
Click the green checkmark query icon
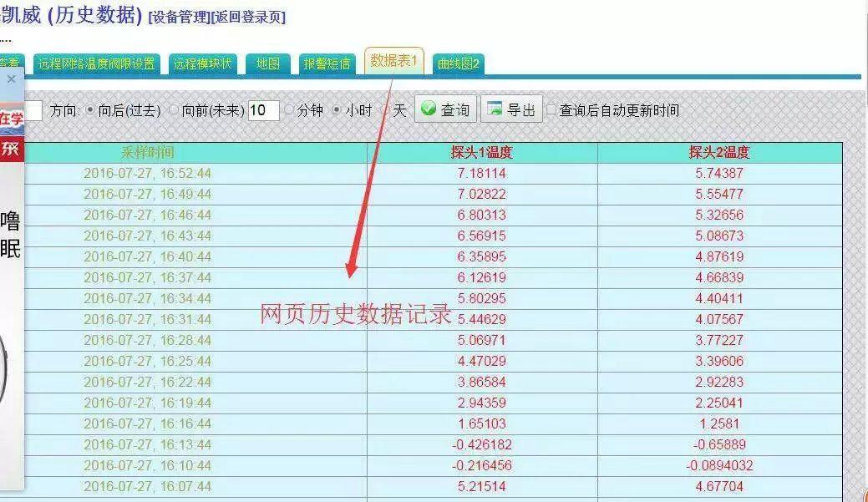pos(429,109)
